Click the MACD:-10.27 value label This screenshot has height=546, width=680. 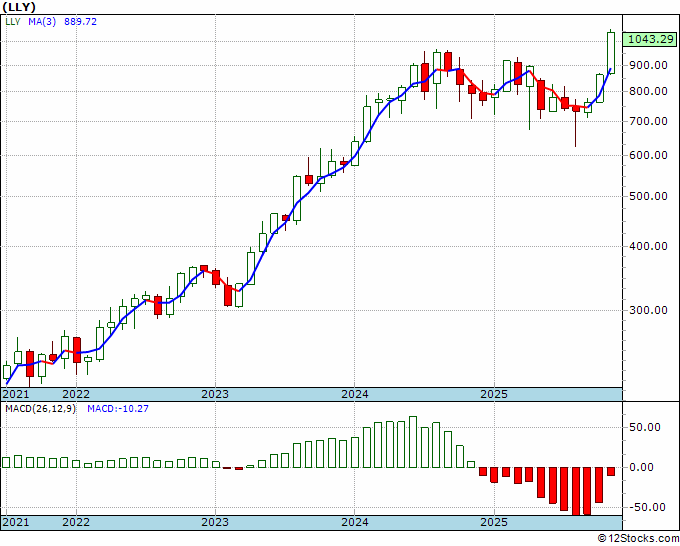click(x=118, y=408)
